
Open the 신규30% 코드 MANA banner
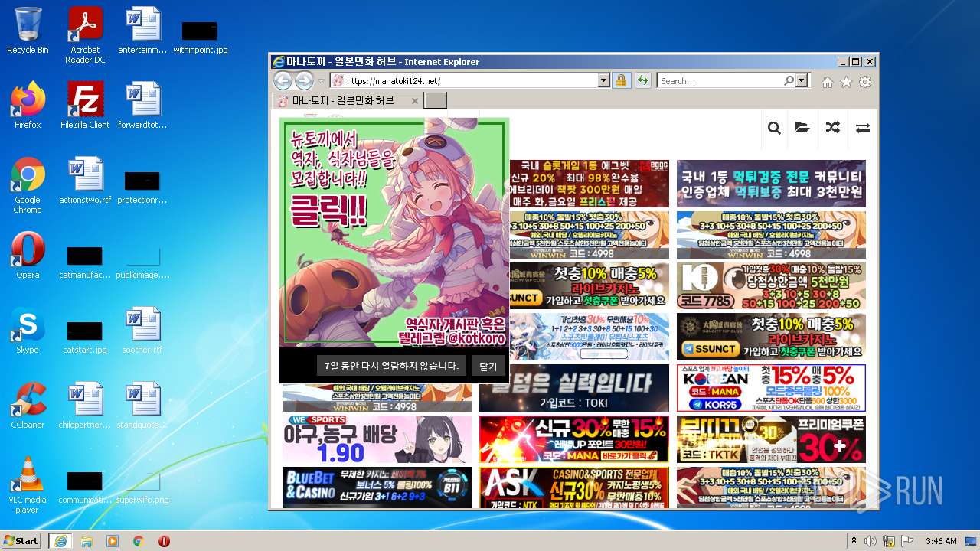tap(574, 439)
